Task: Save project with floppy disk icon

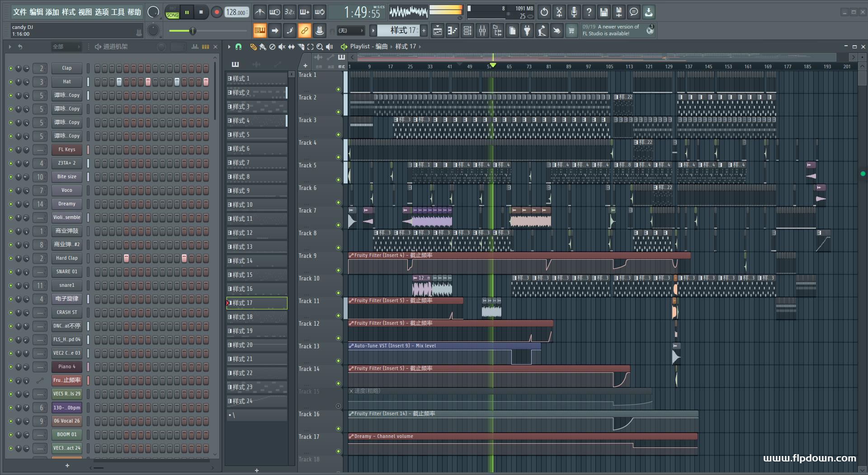Action: pos(604,12)
